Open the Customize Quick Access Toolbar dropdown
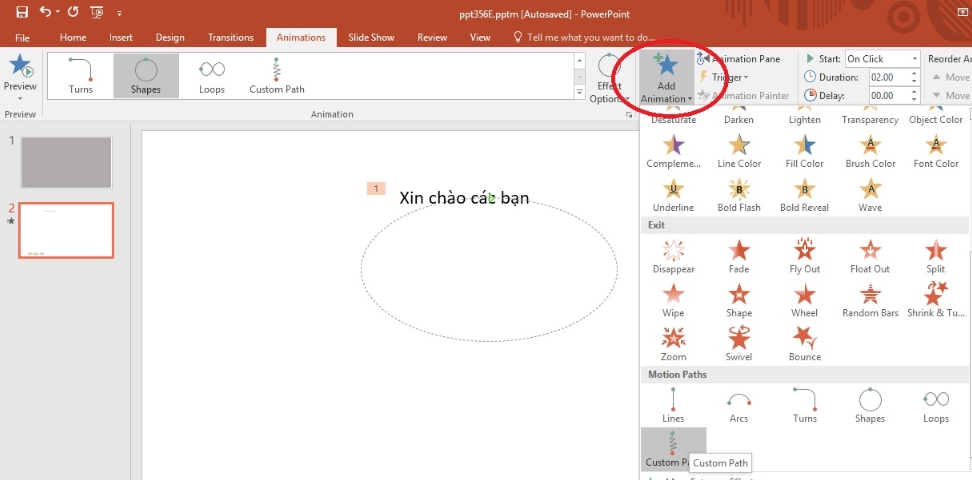972x480 pixels. pos(119,12)
